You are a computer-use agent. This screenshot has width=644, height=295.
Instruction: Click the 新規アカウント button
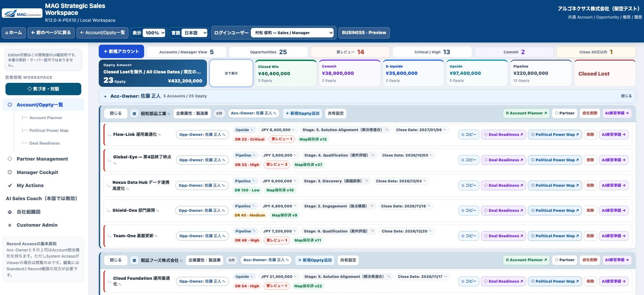(121, 52)
